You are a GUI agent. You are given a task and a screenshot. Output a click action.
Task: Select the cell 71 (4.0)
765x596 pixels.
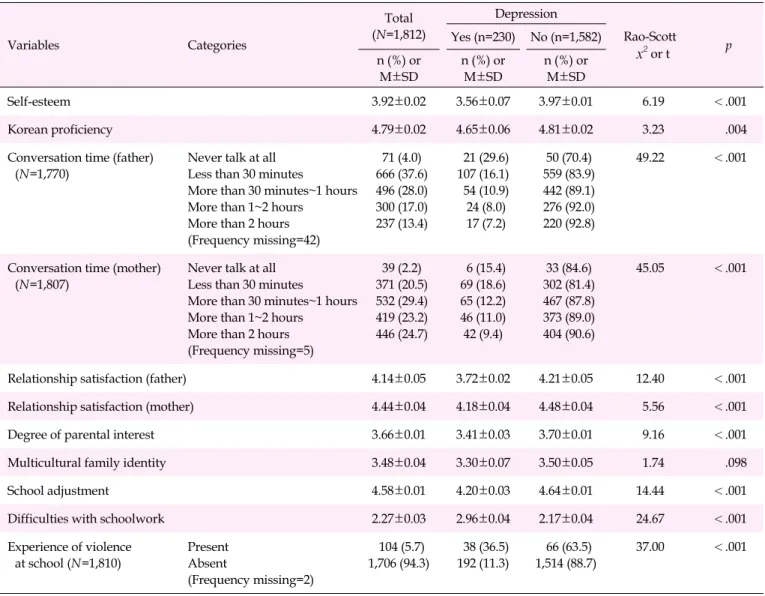[x=402, y=158]
